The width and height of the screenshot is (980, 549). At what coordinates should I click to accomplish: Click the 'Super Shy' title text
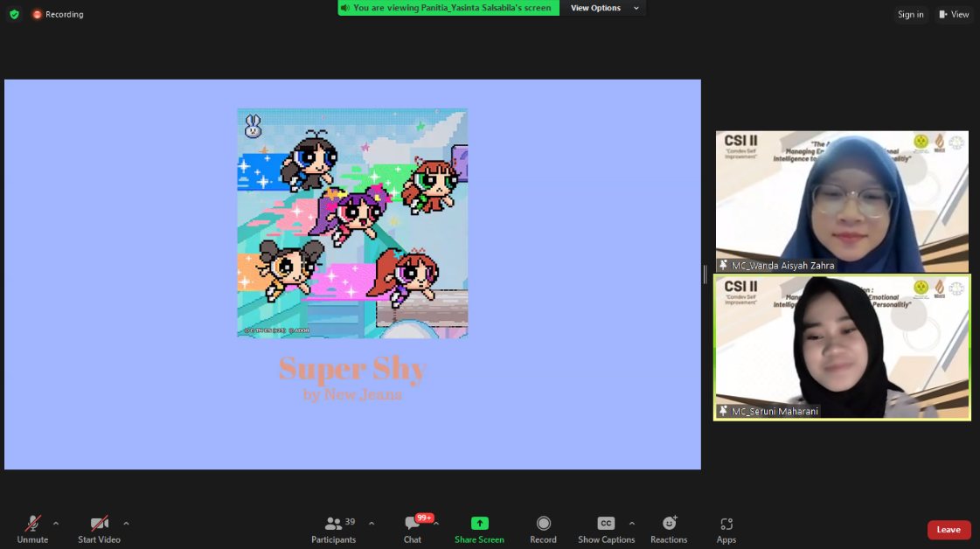point(353,368)
